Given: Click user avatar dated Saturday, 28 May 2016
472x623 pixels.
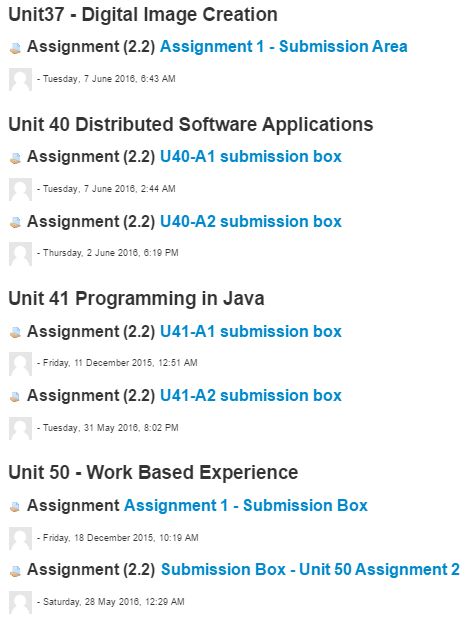Looking at the screenshot, I should click(21, 602).
